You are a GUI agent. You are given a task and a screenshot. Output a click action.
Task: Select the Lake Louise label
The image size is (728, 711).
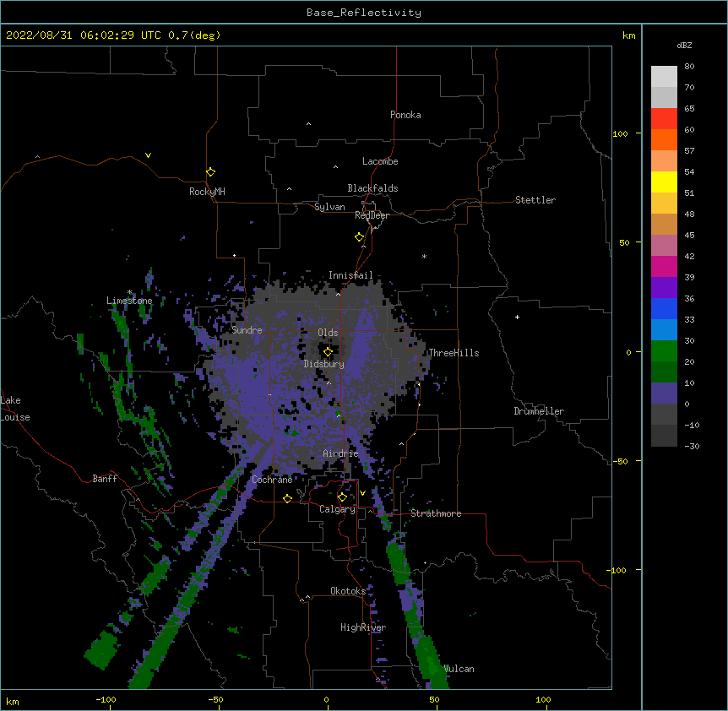[15, 409]
